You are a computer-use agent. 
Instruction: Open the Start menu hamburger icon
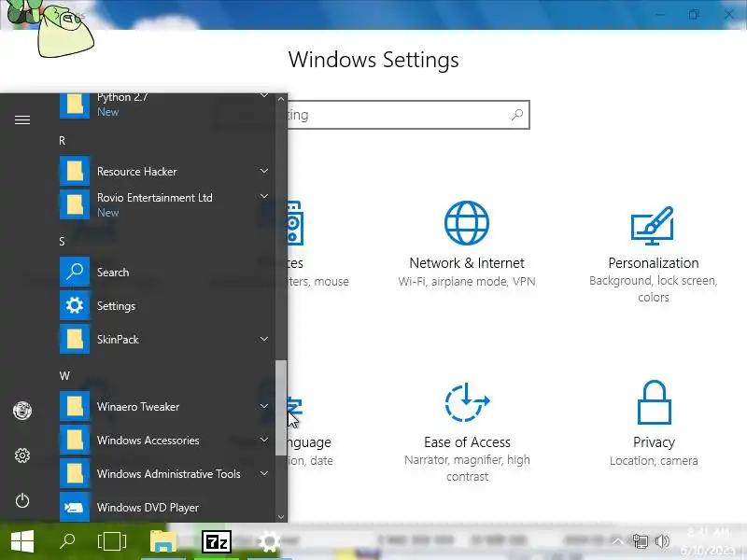(x=22, y=120)
